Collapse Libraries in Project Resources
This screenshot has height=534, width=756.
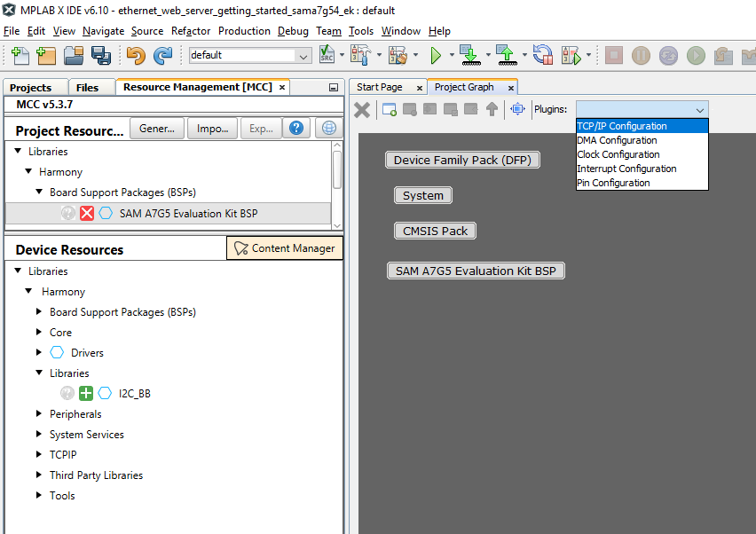coord(18,151)
